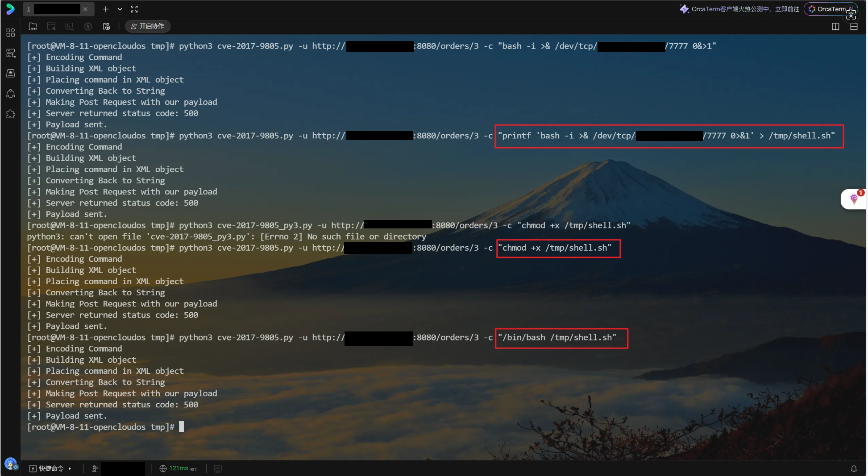Screen dimensions: 868x476
Task: Open the apps grid in left sidebar
Action: point(11,33)
